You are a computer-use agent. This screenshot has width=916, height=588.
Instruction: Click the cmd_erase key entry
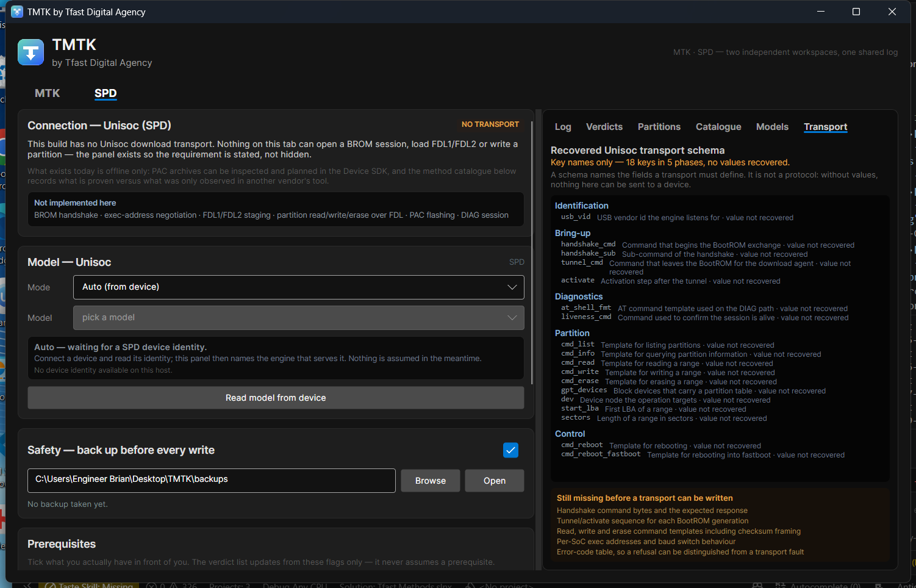point(580,381)
